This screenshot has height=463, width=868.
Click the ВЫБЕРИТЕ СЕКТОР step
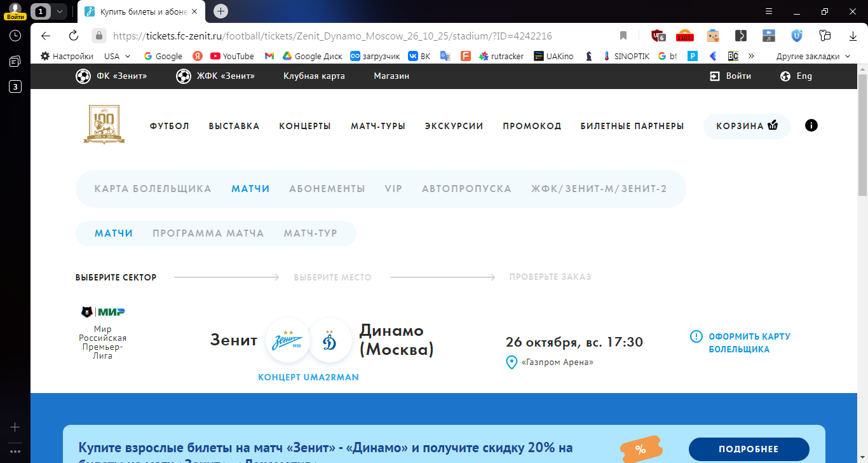(x=116, y=277)
